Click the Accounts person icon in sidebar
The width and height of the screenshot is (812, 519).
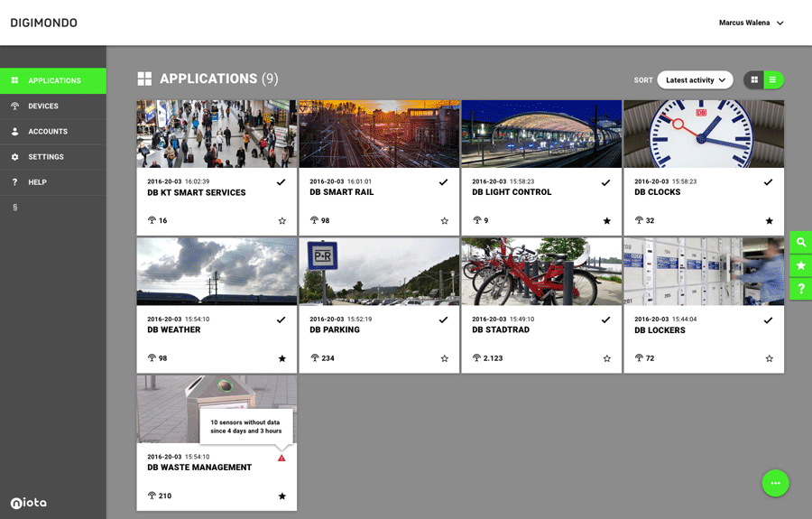point(15,132)
